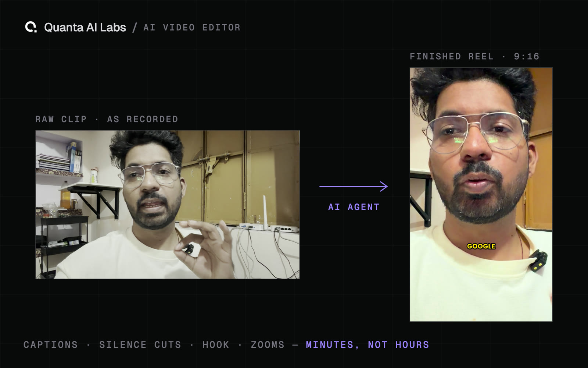Click the AI VIDEO EDITOR header label

coord(192,28)
